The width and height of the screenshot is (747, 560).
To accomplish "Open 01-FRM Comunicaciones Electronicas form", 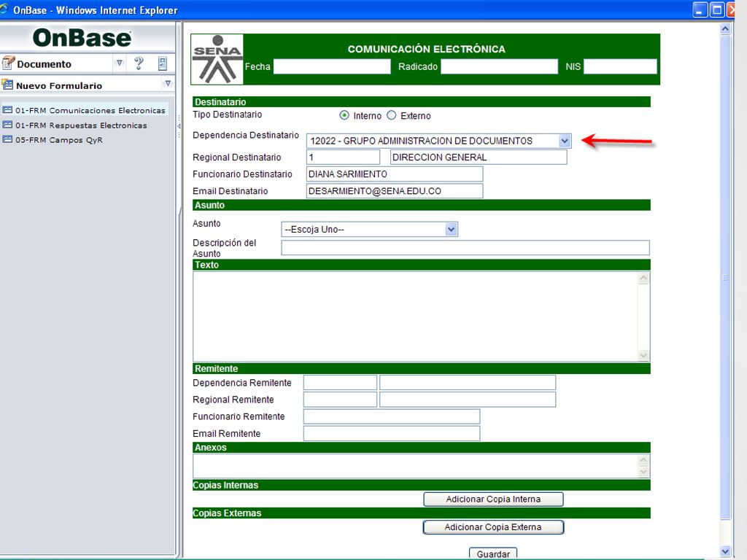I will (90, 110).
